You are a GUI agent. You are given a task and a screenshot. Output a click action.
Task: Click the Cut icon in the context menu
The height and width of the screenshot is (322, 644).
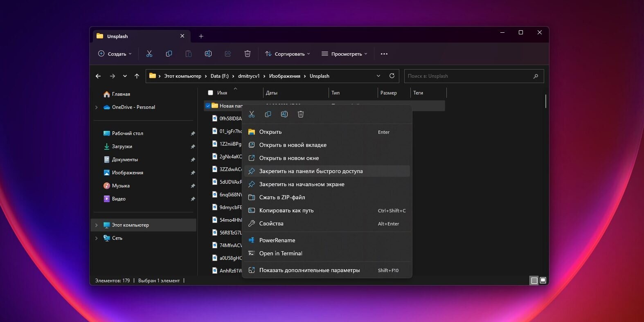[x=252, y=114]
